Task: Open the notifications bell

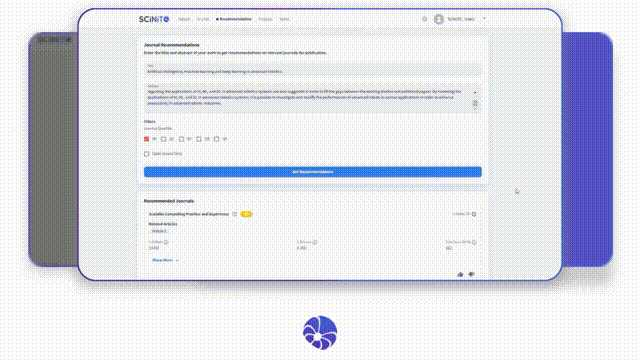Action: pyautogui.click(x=424, y=19)
